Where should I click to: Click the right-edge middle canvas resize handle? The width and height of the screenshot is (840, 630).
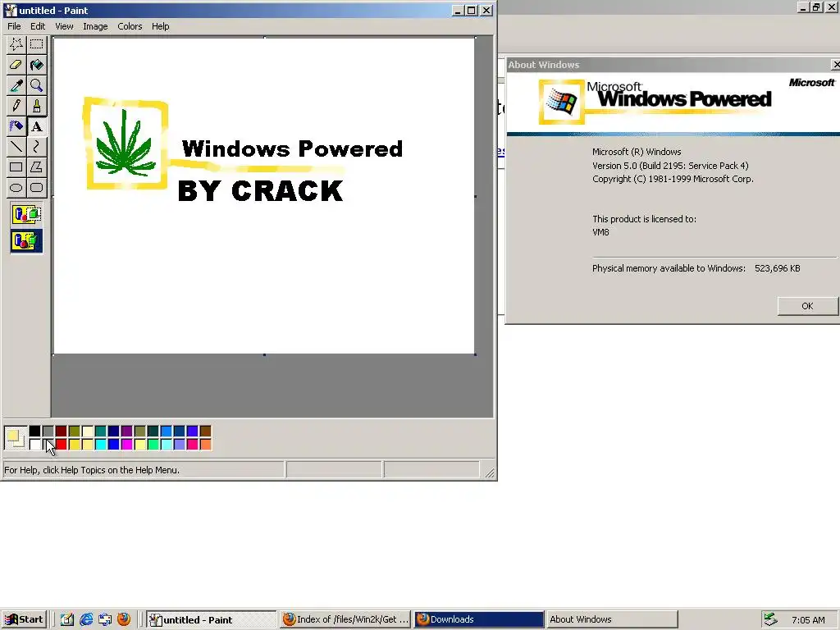[x=475, y=196]
